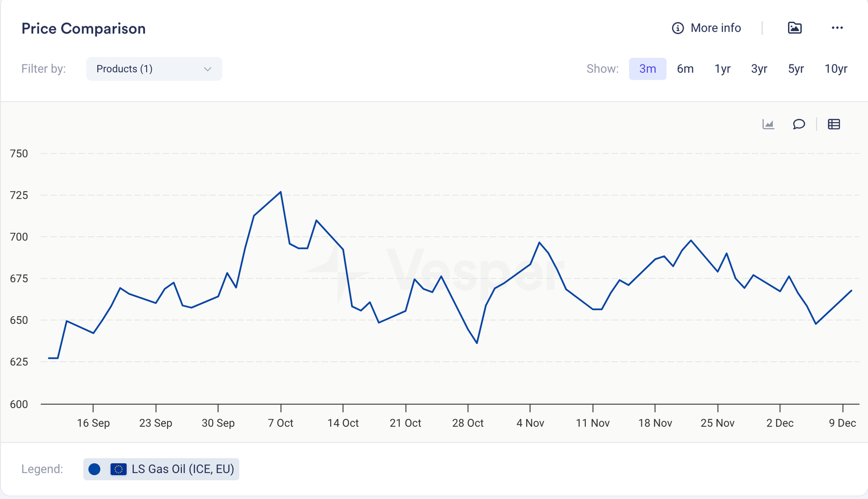Show the 5yr price range
This screenshot has height=499, width=868.
[796, 69]
